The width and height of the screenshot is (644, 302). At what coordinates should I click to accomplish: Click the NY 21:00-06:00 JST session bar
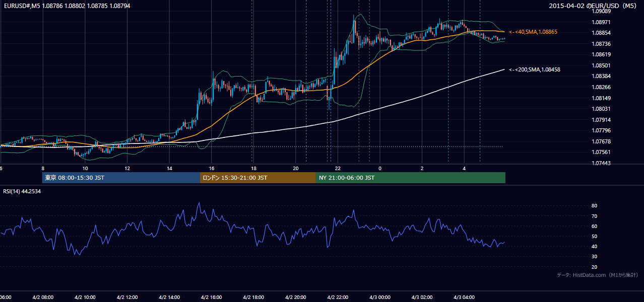(x=411, y=178)
